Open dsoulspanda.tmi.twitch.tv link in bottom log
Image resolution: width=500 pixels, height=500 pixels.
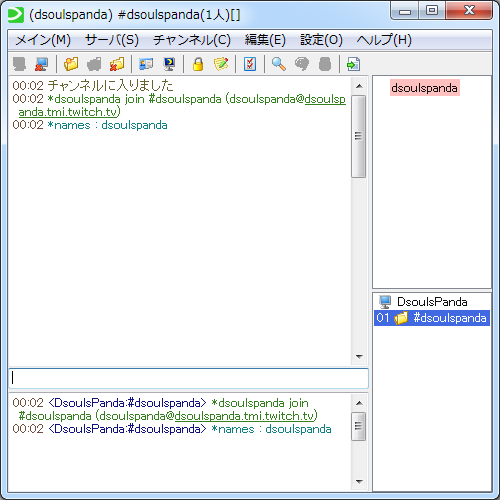click(x=244, y=416)
